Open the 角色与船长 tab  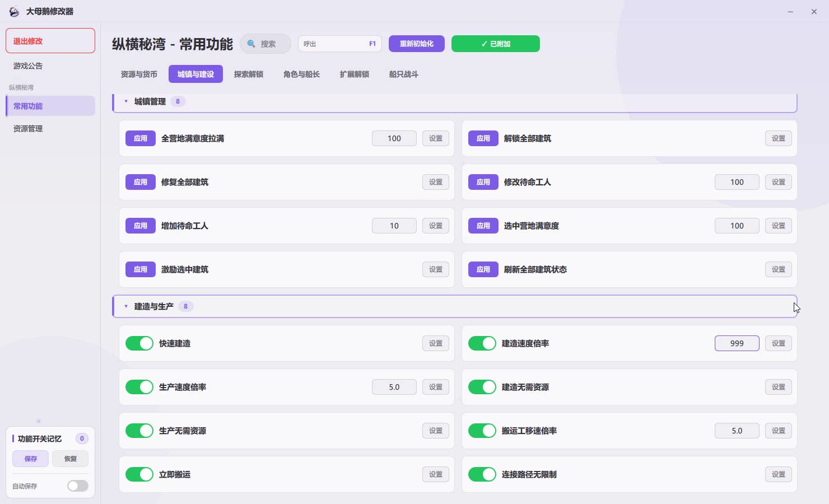pos(301,74)
